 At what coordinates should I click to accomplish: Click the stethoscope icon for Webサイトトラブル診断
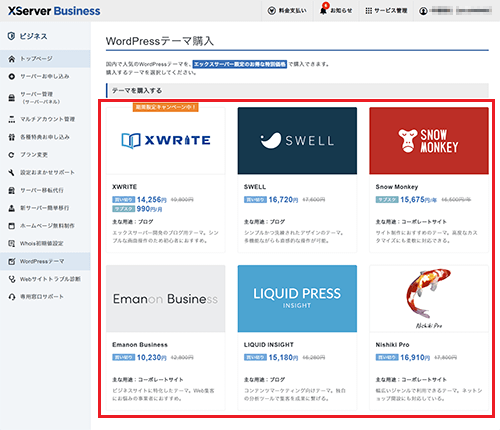[x=12, y=279]
